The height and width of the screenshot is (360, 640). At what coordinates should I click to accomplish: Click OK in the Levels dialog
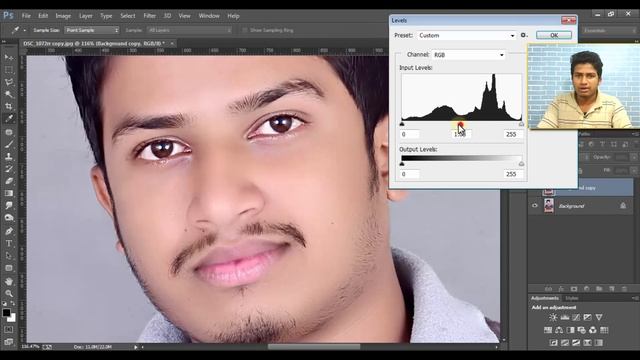(553, 35)
